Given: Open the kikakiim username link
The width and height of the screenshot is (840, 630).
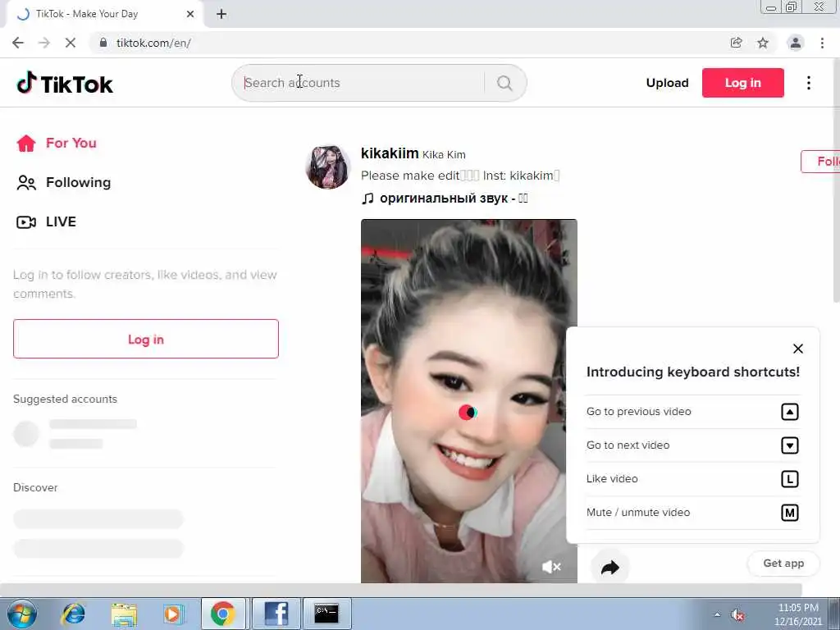Looking at the screenshot, I should click(x=390, y=153).
